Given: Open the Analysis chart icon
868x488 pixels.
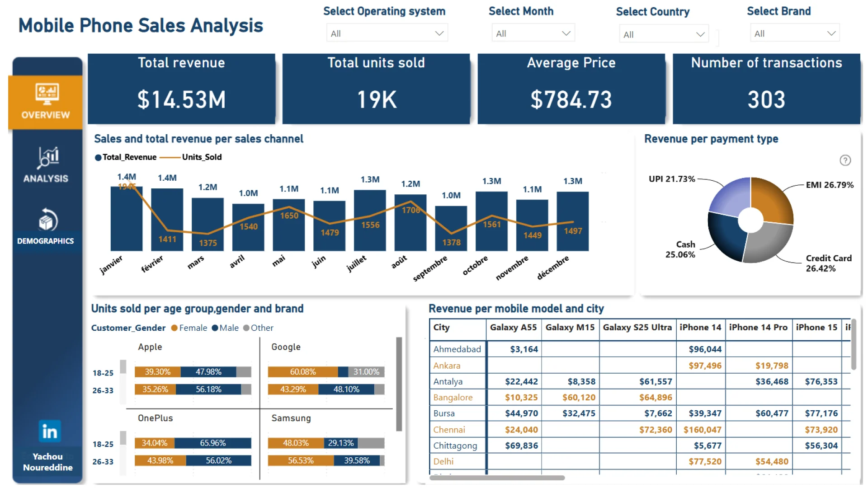Looking at the screenshot, I should (x=47, y=158).
